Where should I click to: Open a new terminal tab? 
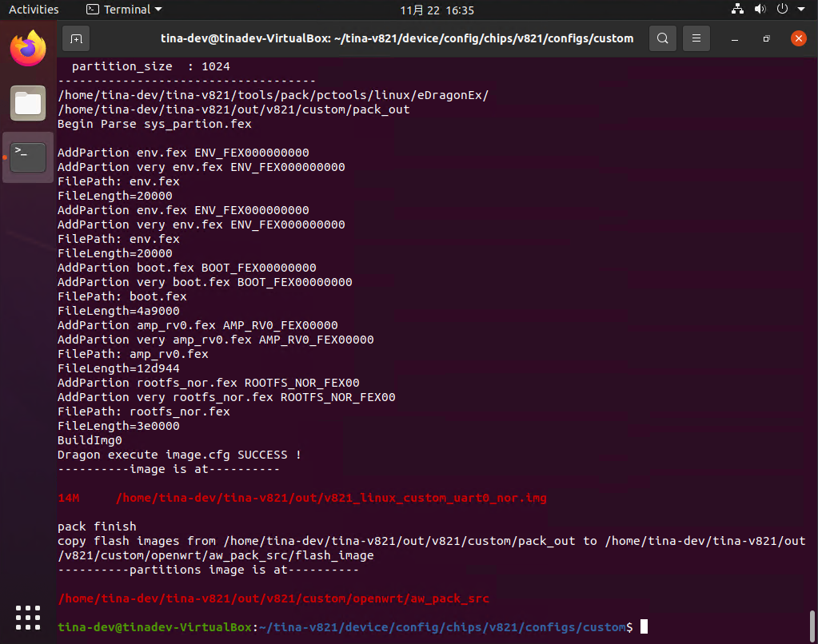pos(76,38)
